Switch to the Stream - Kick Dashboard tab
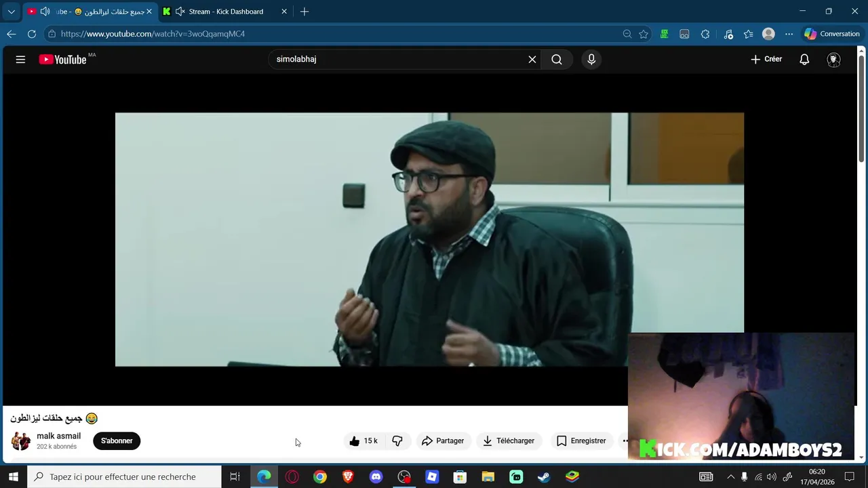This screenshot has width=868, height=488. [x=226, y=12]
